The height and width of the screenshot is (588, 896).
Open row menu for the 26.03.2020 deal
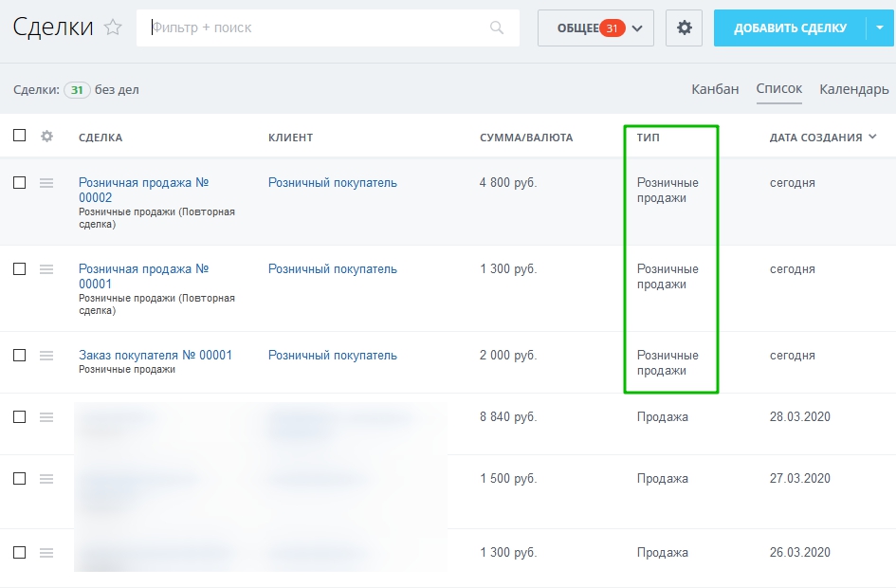(46, 553)
